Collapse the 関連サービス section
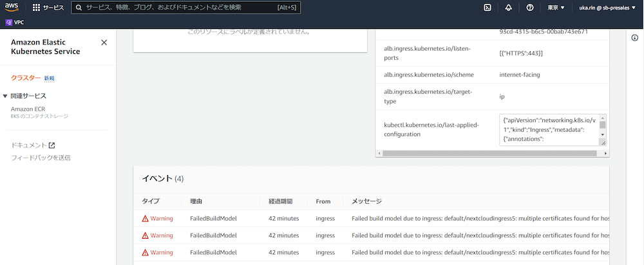Viewport: 644px width, 265px height. click(x=6, y=96)
